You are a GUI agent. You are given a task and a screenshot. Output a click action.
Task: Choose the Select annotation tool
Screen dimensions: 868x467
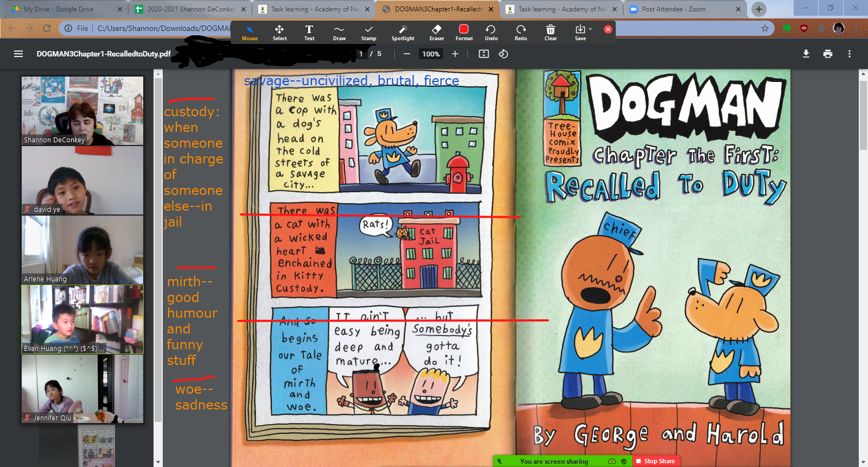pos(279,33)
